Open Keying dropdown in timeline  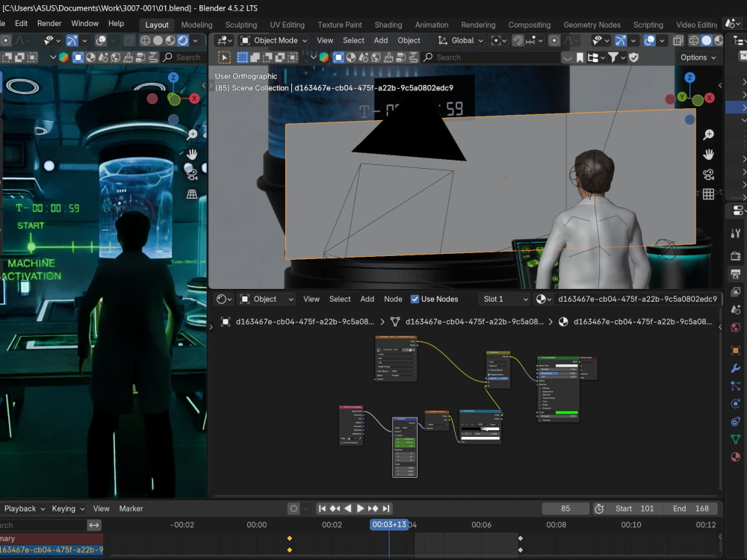[68, 508]
